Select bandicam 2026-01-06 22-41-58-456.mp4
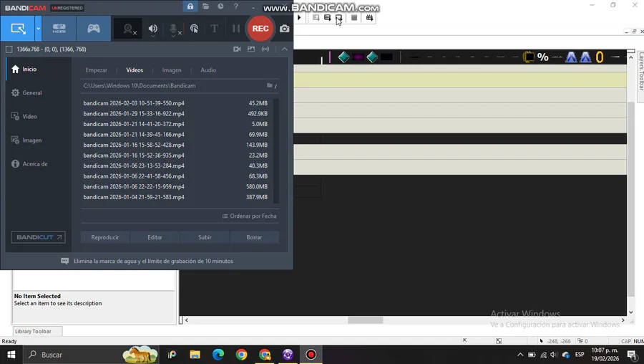The width and height of the screenshot is (644, 364). pyautogui.click(x=176, y=176)
